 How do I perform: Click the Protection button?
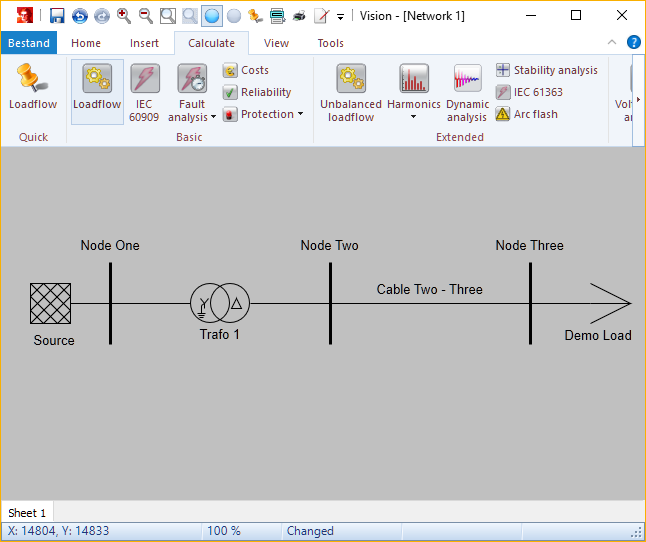pos(259,114)
